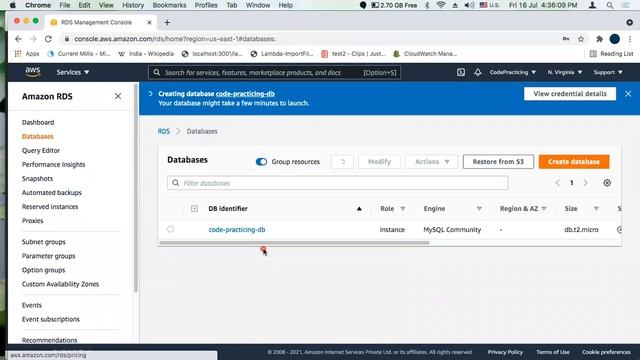The image size is (640, 360).
Task: Open the N. Virginia region dropdown
Action: [565, 72]
